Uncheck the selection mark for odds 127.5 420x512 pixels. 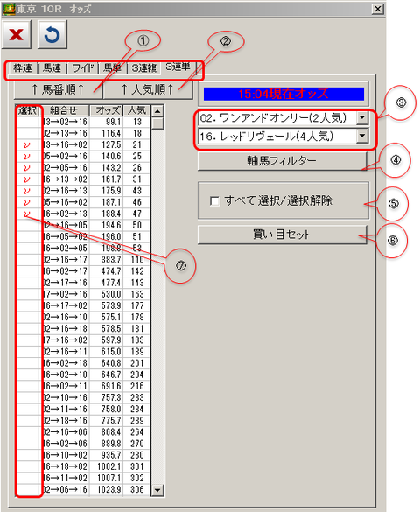27,145
